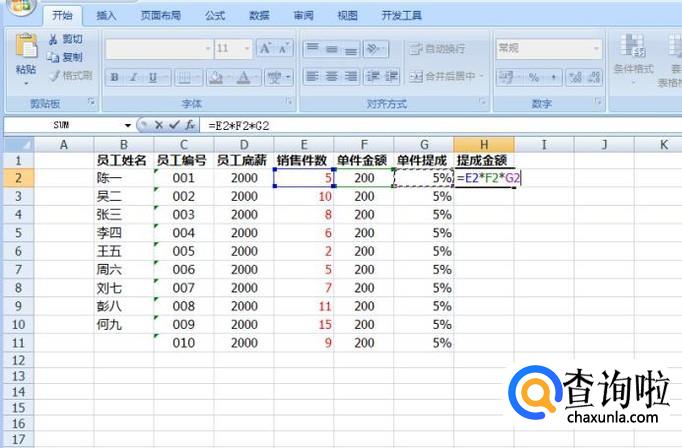682x448 pixels.
Task: Expand clipboard group dialog launcher
Action: click(x=91, y=102)
